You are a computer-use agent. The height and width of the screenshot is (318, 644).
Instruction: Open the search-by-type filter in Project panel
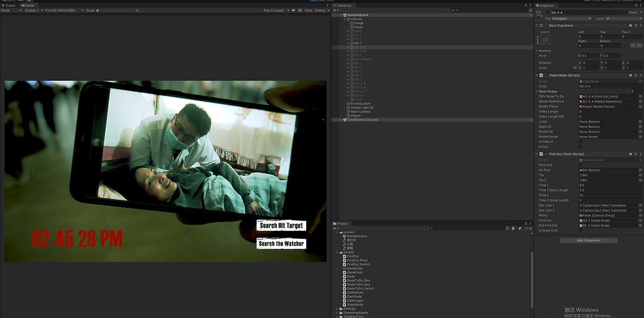[x=513, y=228]
